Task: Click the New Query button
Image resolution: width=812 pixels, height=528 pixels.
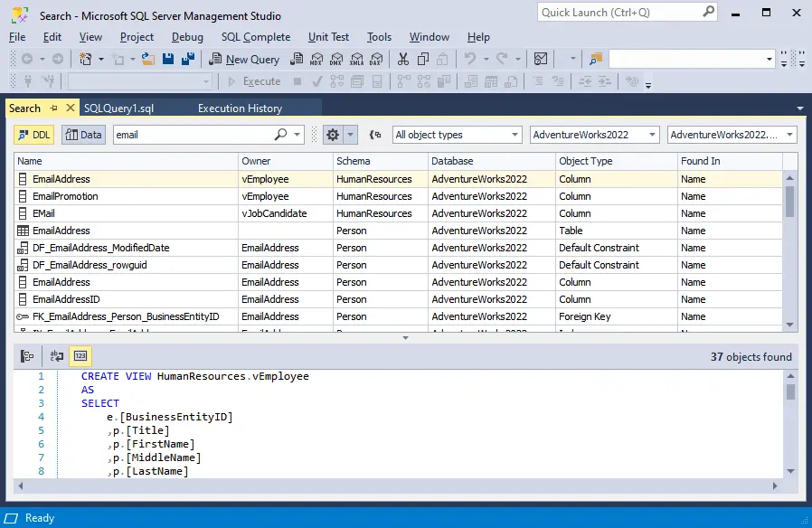Action: pyautogui.click(x=244, y=60)
